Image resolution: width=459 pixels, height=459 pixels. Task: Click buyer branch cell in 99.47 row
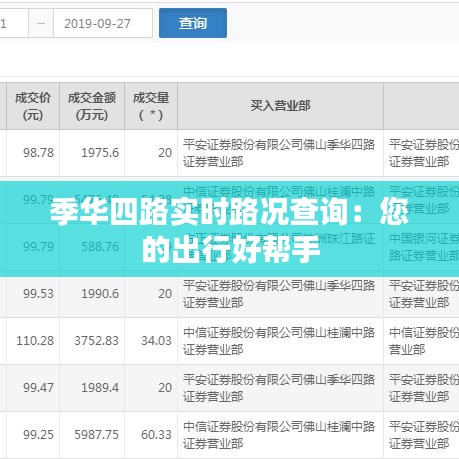pos(280,388)
